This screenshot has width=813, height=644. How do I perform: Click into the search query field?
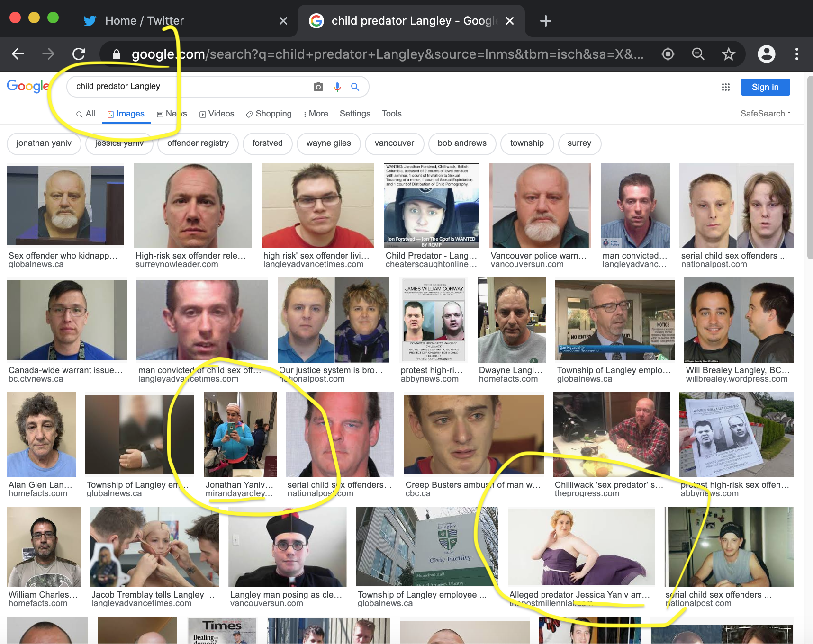pos(190,87)
